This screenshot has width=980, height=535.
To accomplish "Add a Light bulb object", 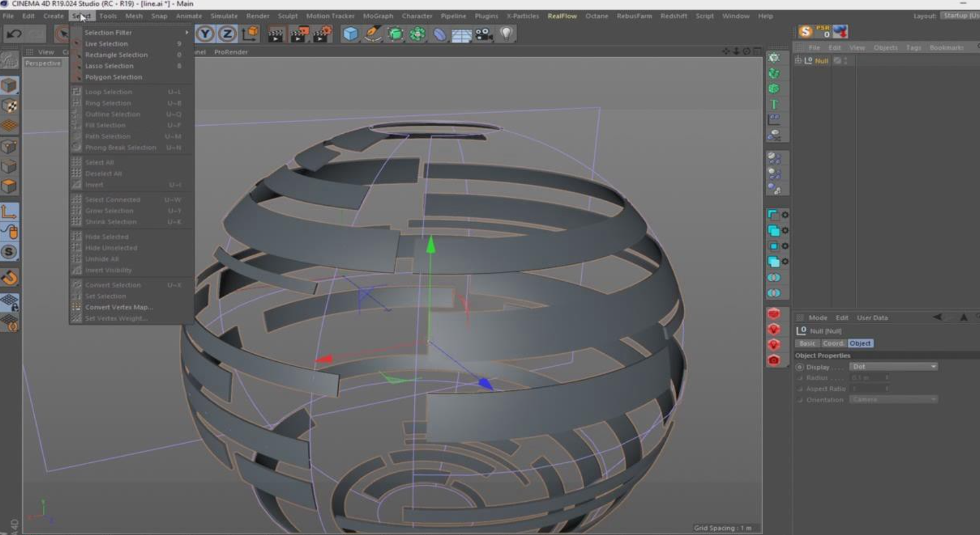I will tap(506, 34).
